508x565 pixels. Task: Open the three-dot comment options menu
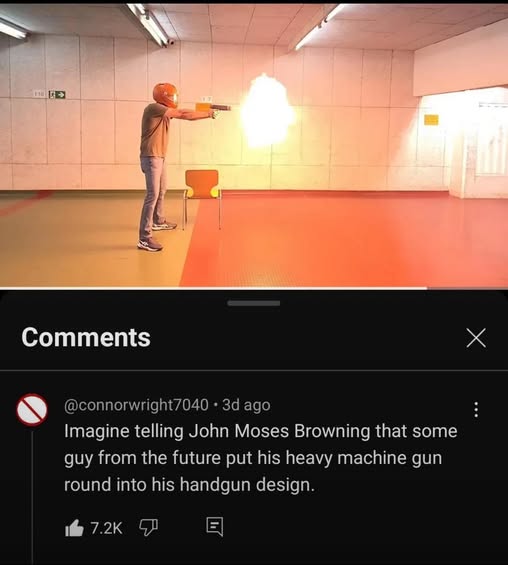coord(476,410)
